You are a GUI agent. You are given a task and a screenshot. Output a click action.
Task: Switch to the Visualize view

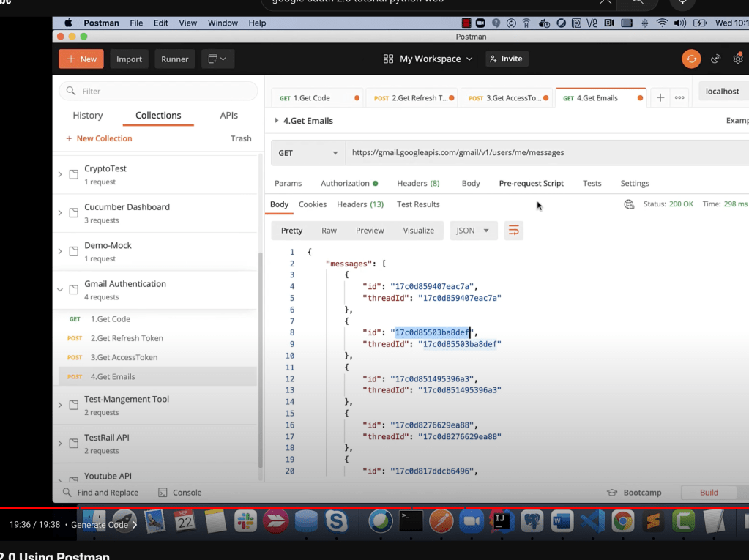[419, 231]
